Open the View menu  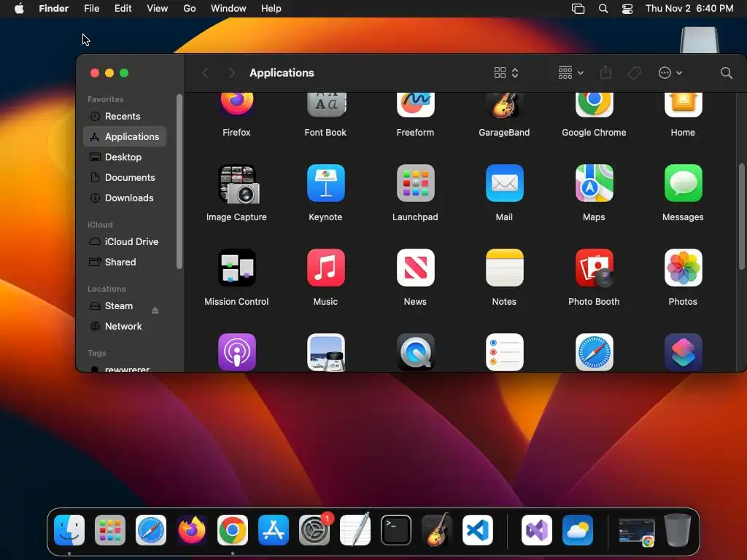tap(158, 9)
